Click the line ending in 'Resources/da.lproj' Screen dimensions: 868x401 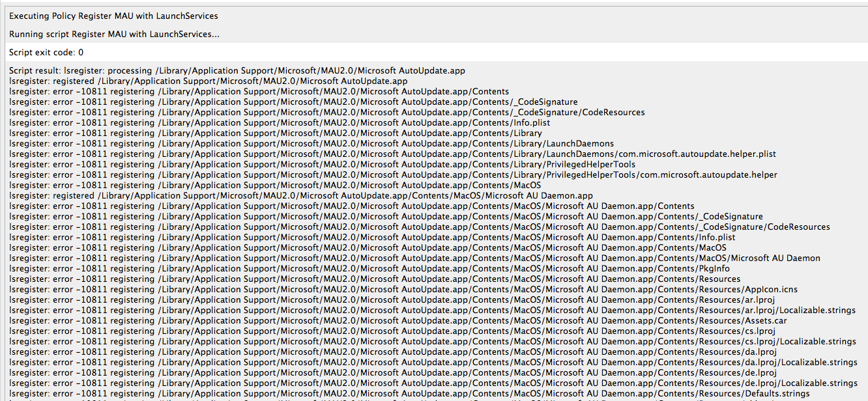(393, 352)
